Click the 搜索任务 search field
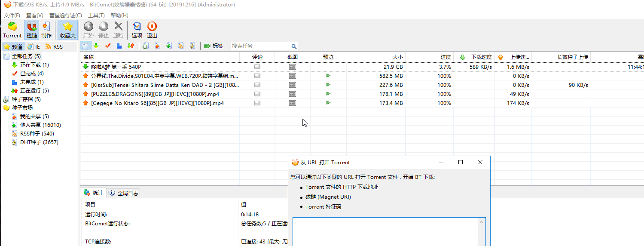 (x=261, y=46)
